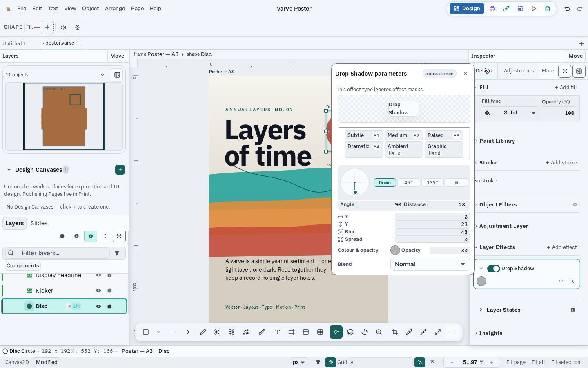The width and height of the screenshot is (588, 368).
Task: Click the flip horizontal icon
Action: tap(63, 27)
